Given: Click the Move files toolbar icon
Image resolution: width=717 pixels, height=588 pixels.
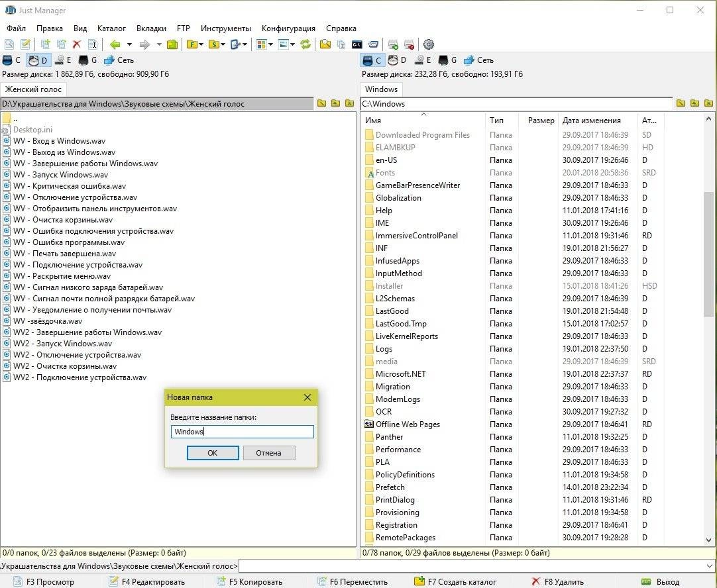Looking at the screenshot, I should [61, 44].
